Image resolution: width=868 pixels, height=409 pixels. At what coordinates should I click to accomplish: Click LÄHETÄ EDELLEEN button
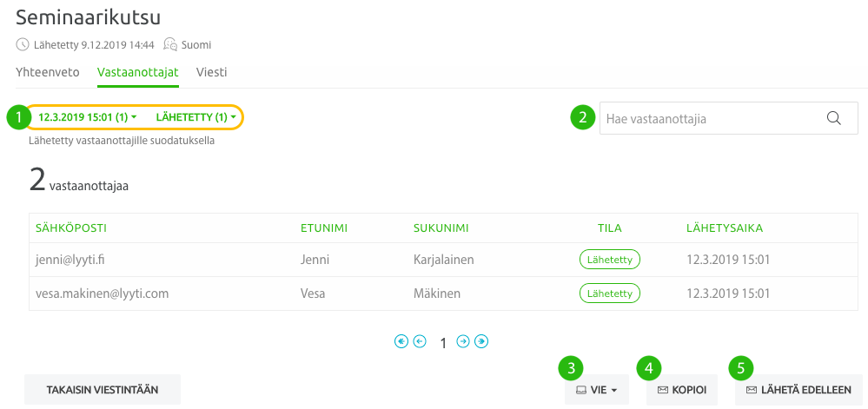798,390
